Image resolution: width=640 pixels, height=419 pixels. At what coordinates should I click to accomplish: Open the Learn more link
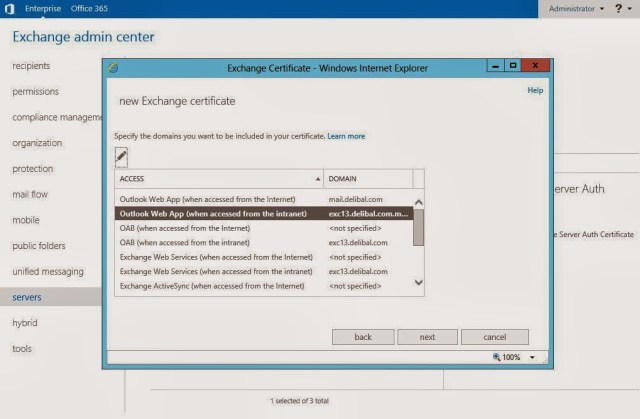pyautogui.click(x=346, y=136)
